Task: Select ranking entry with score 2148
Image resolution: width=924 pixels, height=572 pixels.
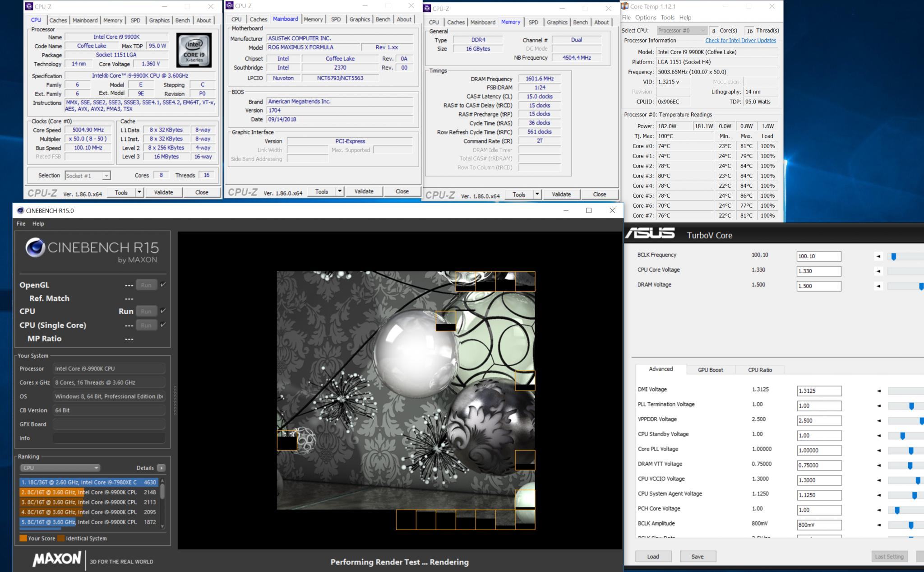Action: (89, 492)
